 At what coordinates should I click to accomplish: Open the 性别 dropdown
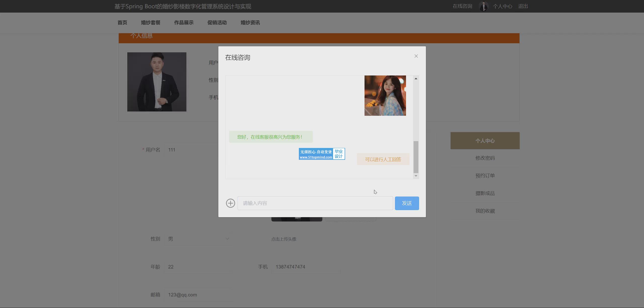(198, 239)
